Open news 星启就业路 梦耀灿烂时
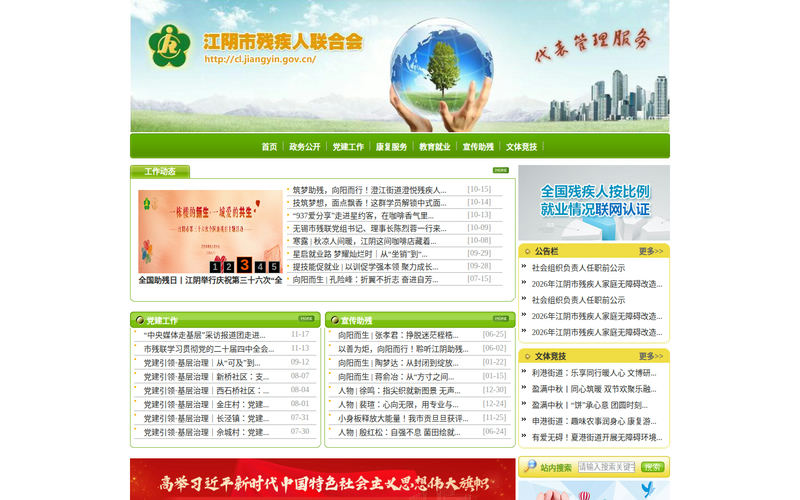This screenshot has height=500, width=800. point(360,254)
